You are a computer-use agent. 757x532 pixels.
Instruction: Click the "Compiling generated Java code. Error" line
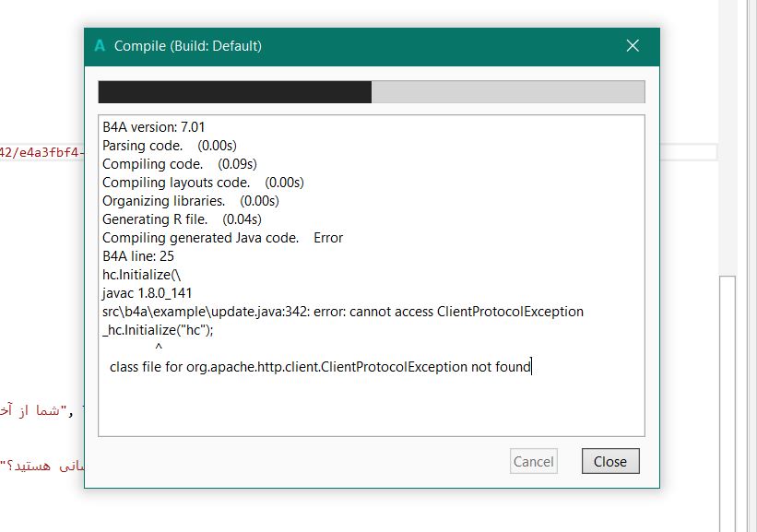tap(222, 238)
